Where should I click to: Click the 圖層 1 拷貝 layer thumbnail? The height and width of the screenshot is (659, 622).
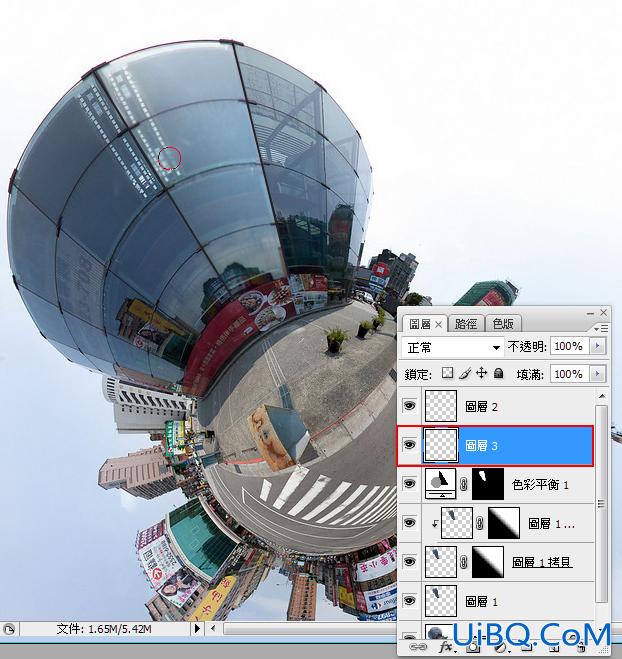pyautogui.click(x=440, y=562)
